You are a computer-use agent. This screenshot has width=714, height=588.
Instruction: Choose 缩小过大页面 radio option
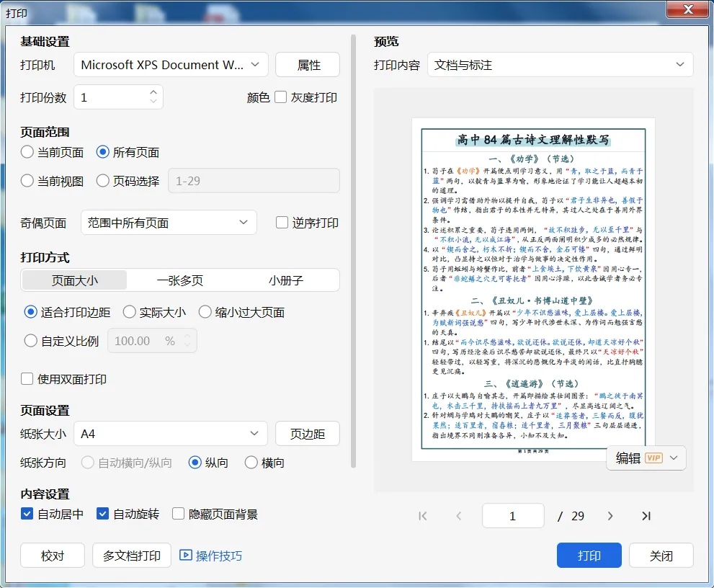tap(205, 312)
